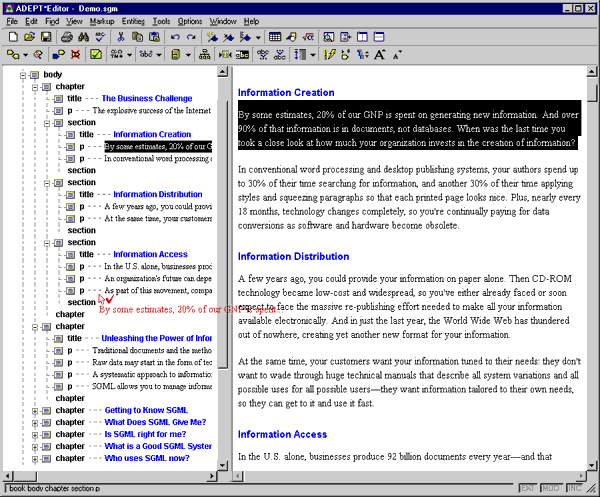Collapse the section with Information Distribution title

pyautogui.click(x=47, y=183)
